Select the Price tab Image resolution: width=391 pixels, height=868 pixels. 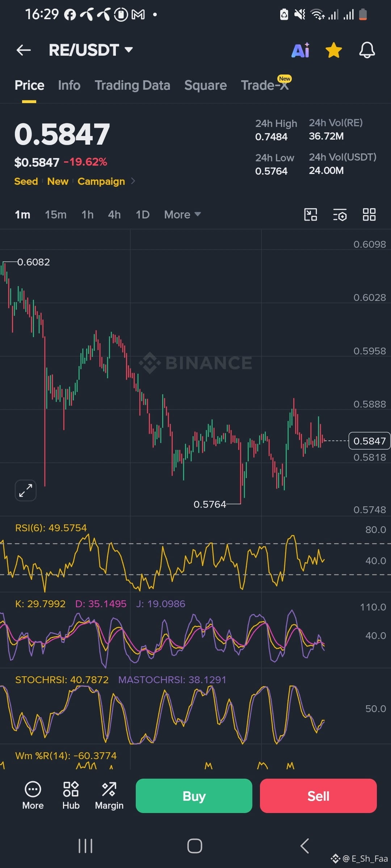[29, 85]
